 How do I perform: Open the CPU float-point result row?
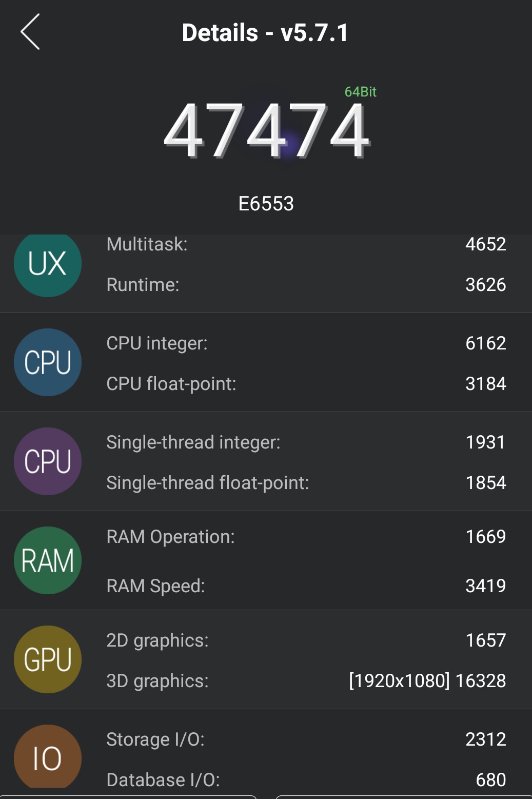[x=306, y=384]
